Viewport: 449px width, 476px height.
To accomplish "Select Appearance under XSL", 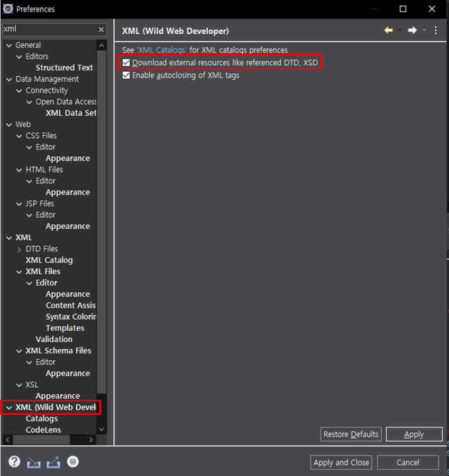I will 58,396.
